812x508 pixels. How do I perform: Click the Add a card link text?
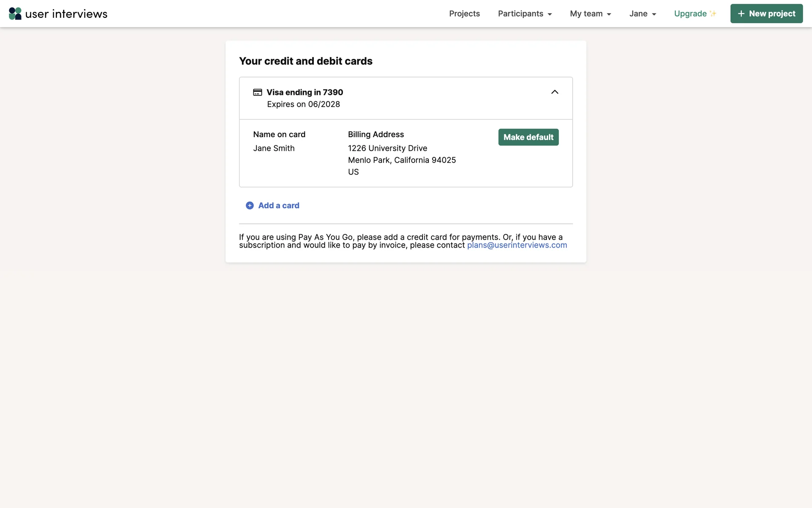(x=279, y=205)
